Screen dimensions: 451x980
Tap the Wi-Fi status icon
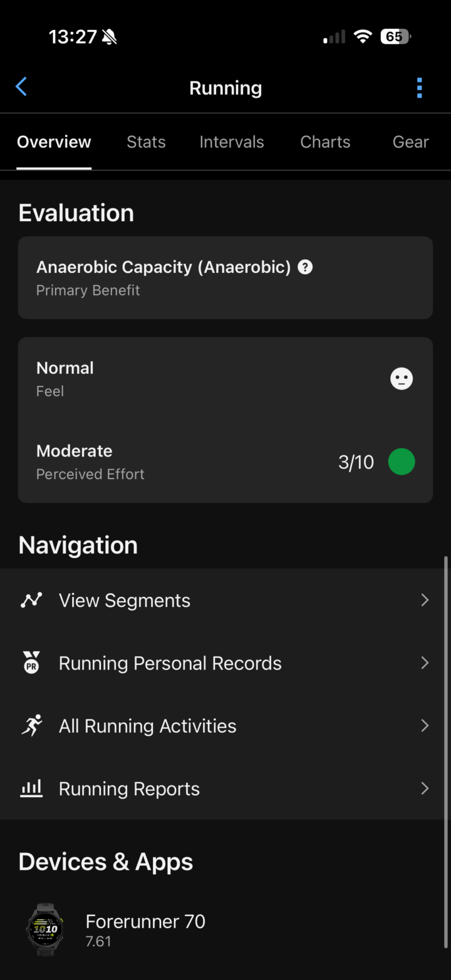point(363,36)
